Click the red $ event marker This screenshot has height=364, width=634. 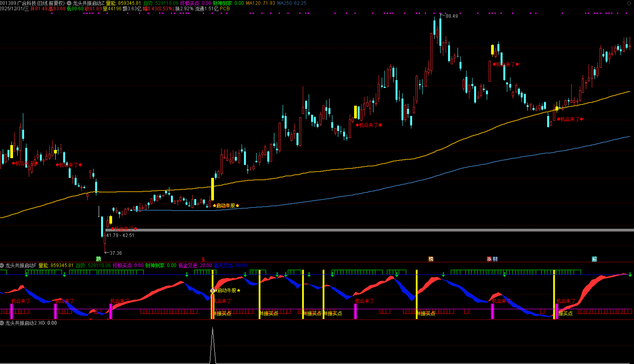[x=203, y=259]
